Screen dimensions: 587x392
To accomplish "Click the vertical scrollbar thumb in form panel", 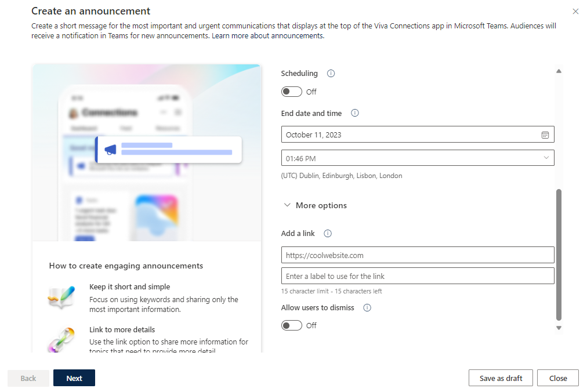I will 559,254.
